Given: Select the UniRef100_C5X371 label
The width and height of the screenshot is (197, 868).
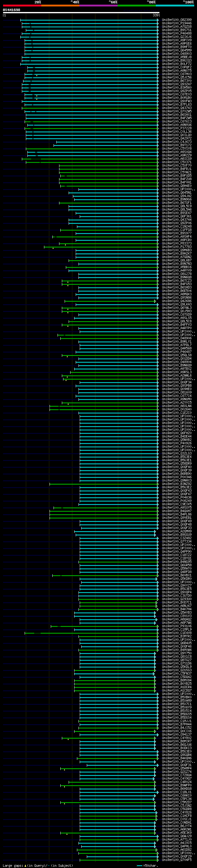Looking at the screenshot, I should point(177,162).
